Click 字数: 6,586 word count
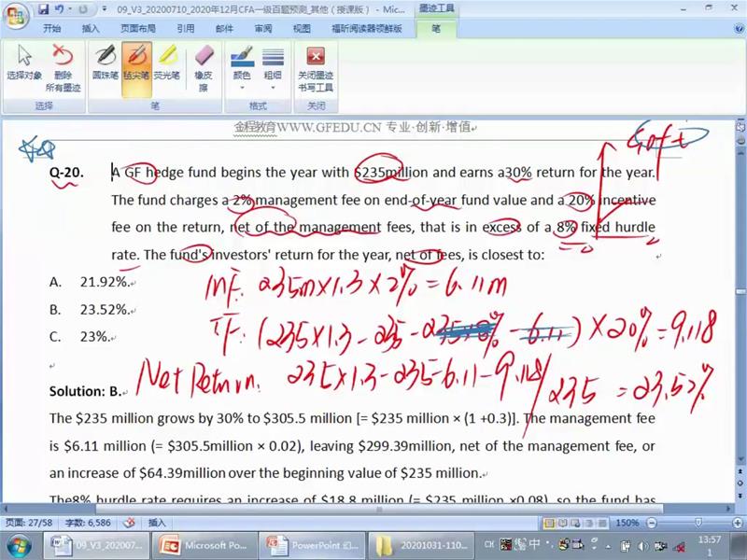 [x=88, y=523]
